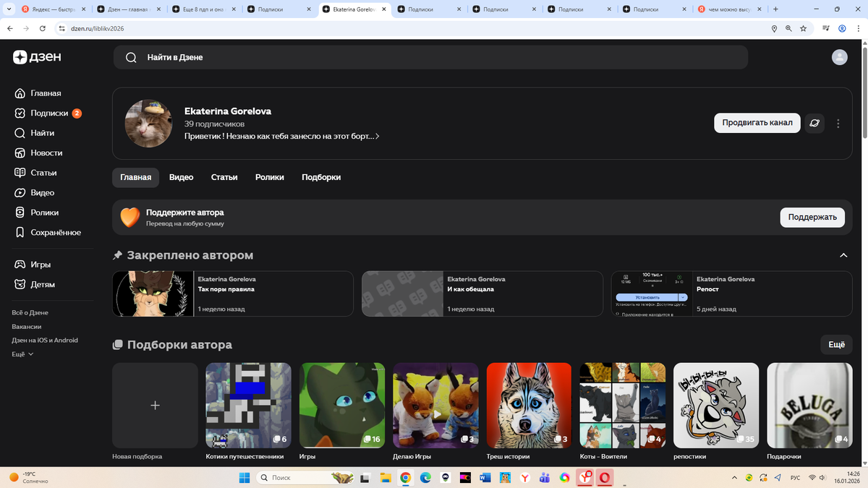Image resolution: width=868 pixels, height=488 pixels.
Task: Switch to the Ролики channel tab
Action: tap(270, 177)
